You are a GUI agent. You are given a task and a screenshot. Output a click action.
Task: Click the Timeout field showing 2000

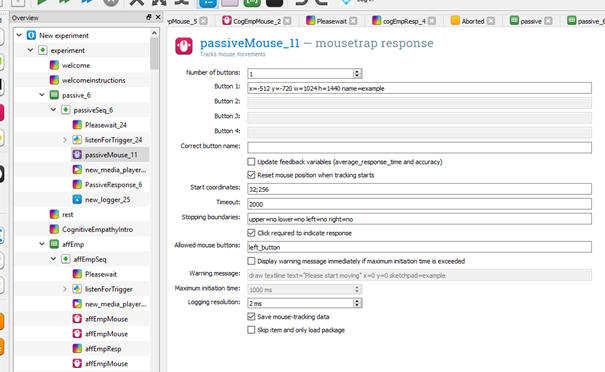pyautogui.click(x=419, y=204)
